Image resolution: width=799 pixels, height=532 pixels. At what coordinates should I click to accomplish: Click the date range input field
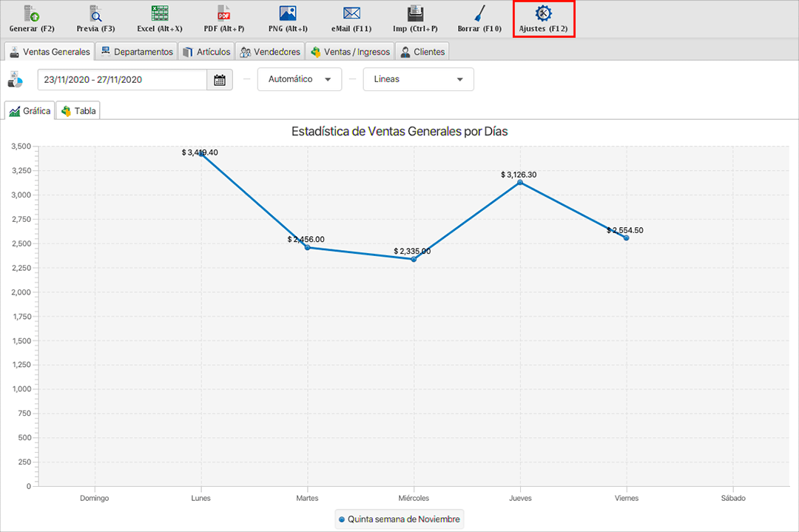(x=122, y=80)
